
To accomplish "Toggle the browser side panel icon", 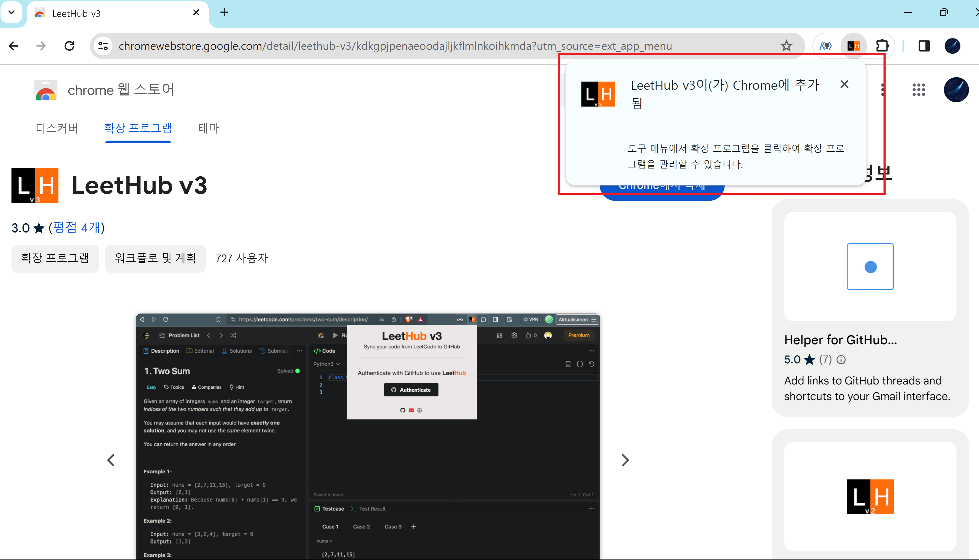I will coord(924,46).
